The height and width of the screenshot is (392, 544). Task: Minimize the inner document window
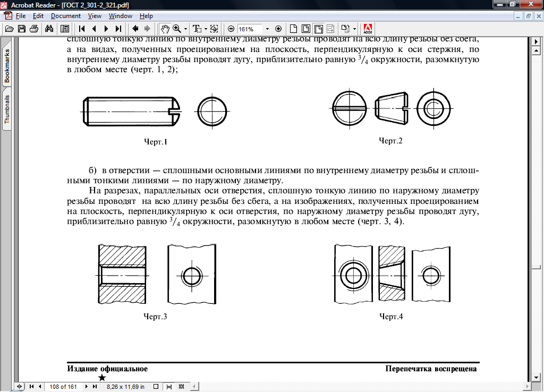[x=518, y=16]
